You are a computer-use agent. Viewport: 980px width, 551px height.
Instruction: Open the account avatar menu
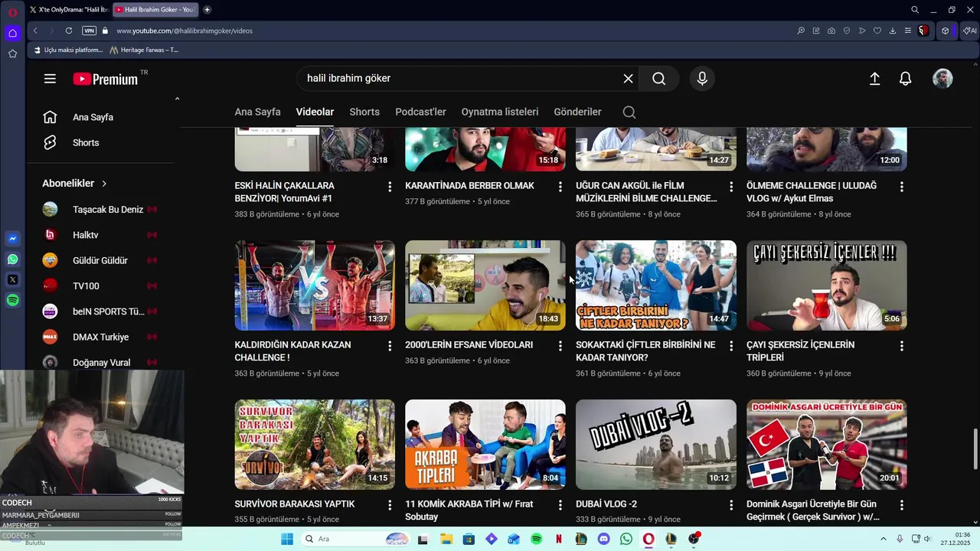(942, 79)
